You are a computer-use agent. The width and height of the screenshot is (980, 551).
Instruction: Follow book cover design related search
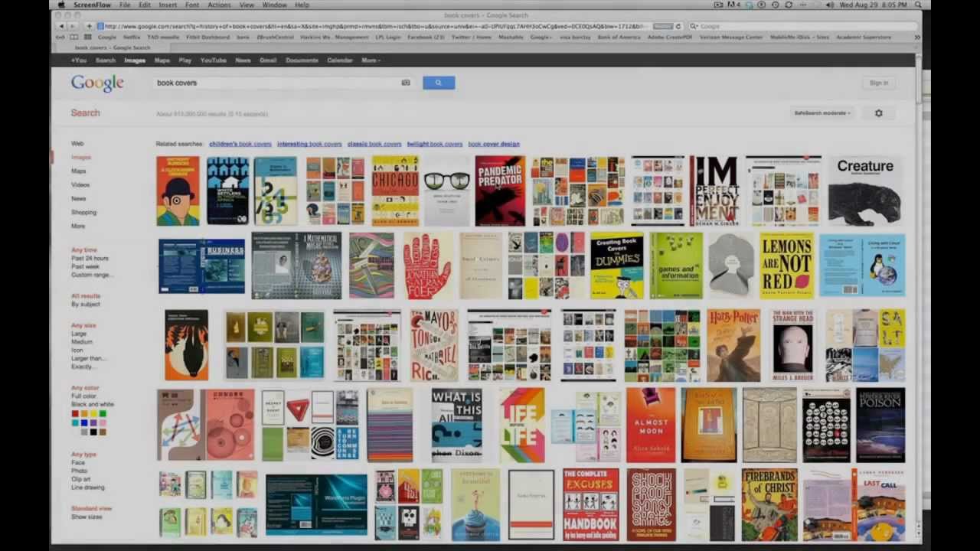pos(494,144)
